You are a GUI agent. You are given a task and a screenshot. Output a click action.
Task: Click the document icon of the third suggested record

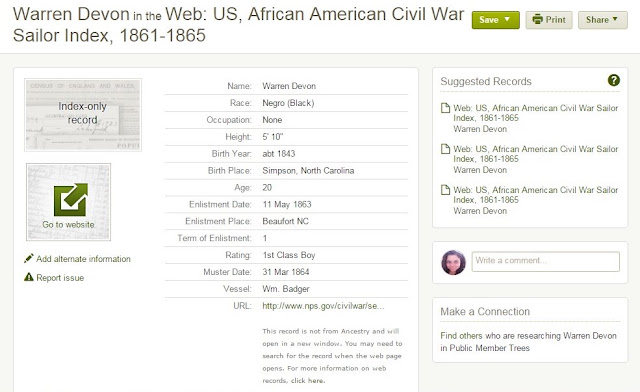tap(445, 190)
